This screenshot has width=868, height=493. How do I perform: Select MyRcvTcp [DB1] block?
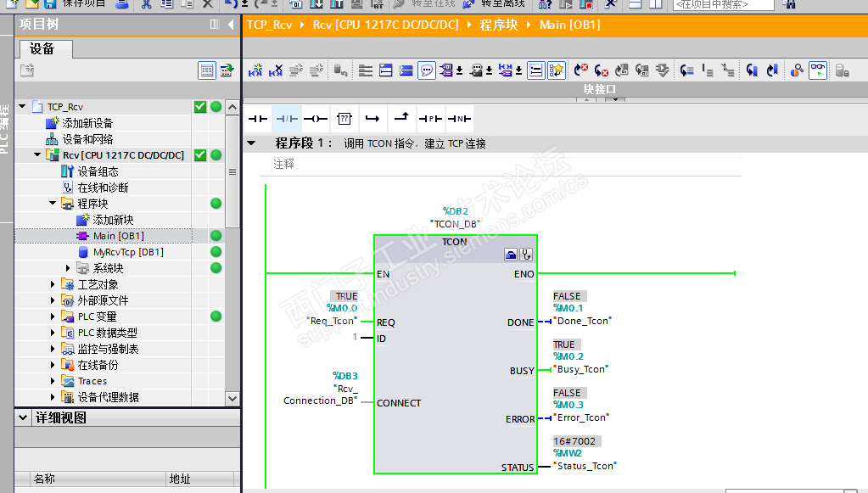[128, 252]
